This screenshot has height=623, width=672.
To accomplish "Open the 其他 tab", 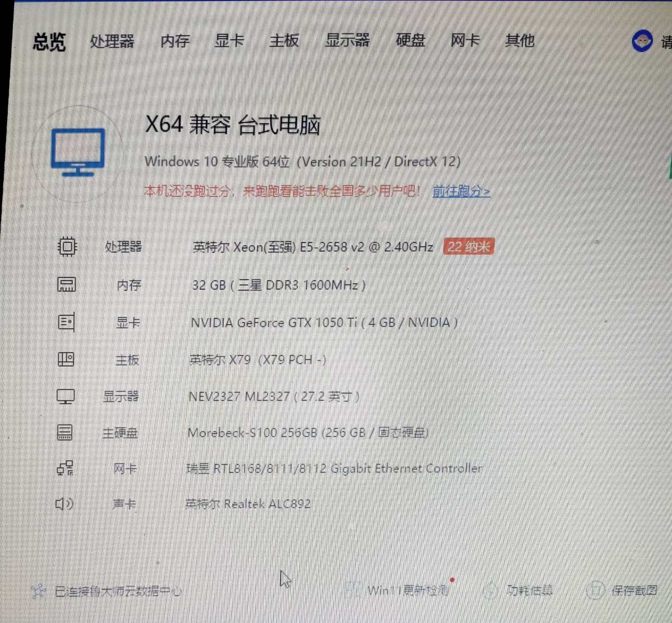I will click(x=520, y=40).
